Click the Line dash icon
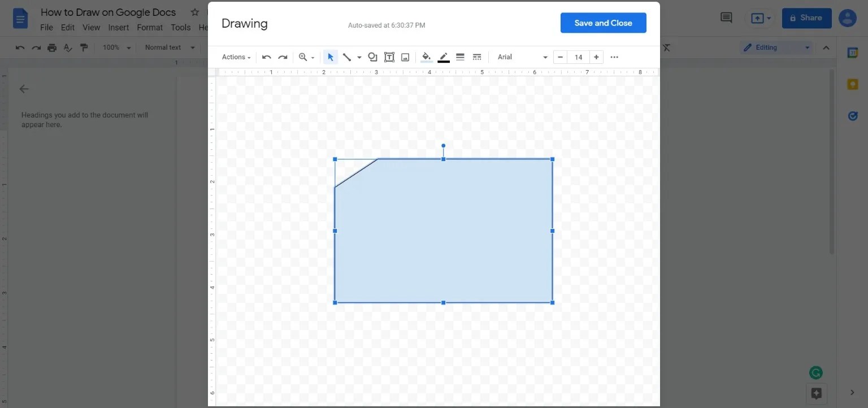 coord(477,57)
